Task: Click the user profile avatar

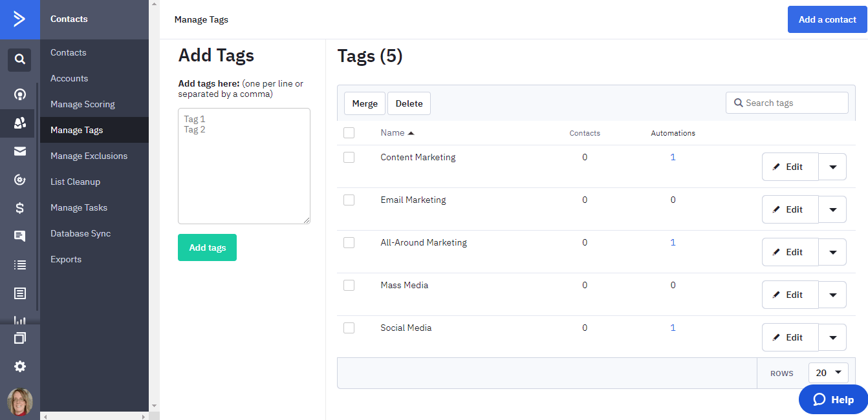Action: point(20,401)
